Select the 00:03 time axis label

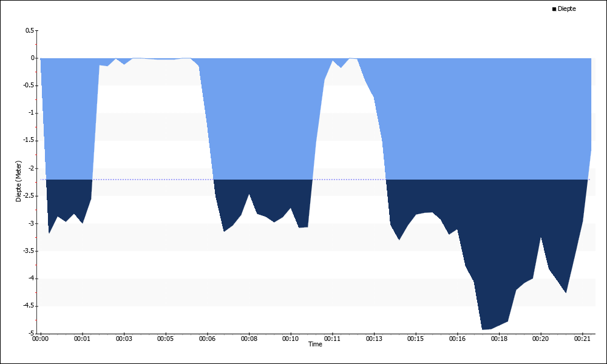124,339
